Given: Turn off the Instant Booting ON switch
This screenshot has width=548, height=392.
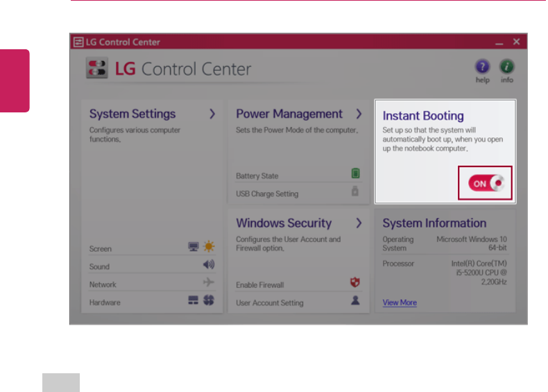Looking at the screenshot, I should [x=486, y=183].
